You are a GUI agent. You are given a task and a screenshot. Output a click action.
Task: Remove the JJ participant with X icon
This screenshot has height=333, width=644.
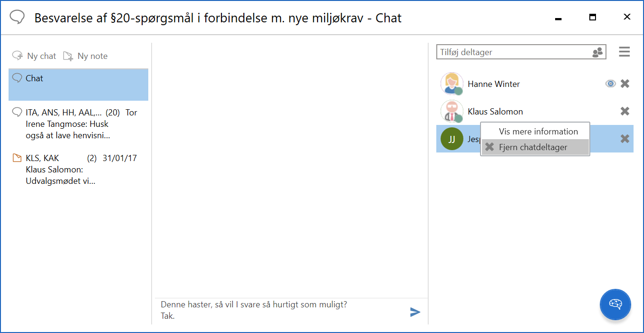pos(625,139)
